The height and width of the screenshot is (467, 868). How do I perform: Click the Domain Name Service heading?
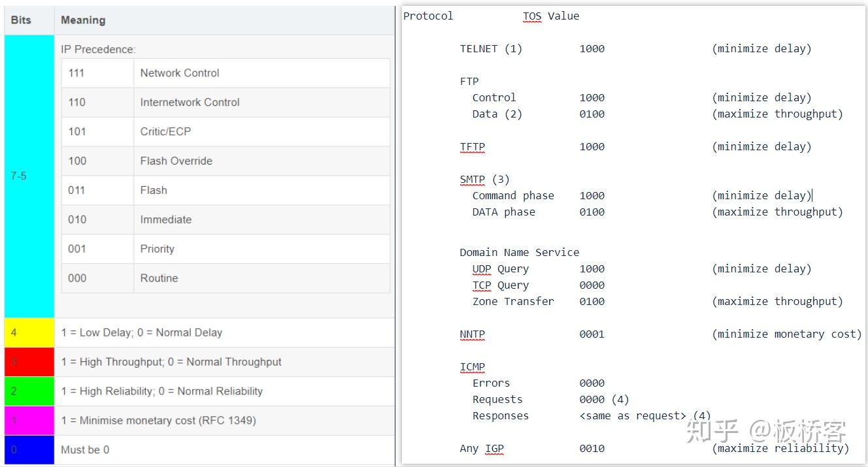point(519,253)
